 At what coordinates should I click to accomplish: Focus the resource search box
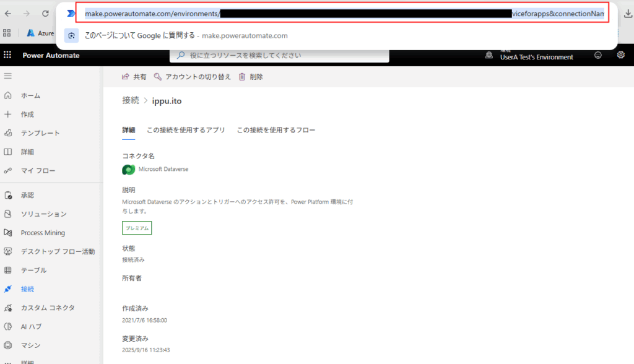(279, 56)
